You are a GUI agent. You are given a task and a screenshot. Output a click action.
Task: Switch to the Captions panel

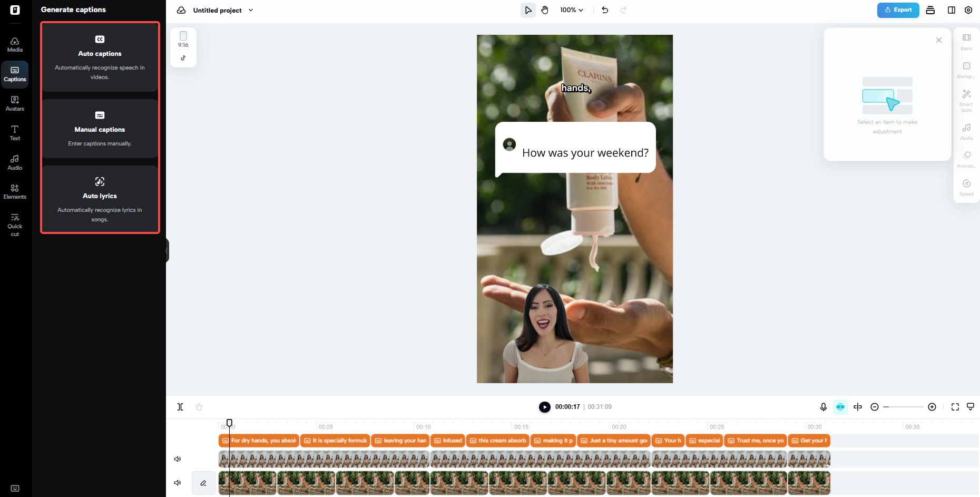coord(14,74)
